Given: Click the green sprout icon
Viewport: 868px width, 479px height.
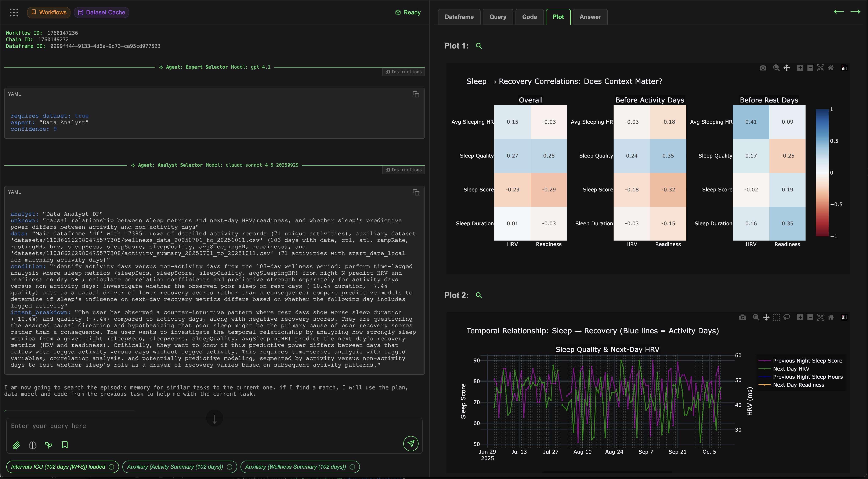Looking at the screenshot, I should tap(48, 445).
